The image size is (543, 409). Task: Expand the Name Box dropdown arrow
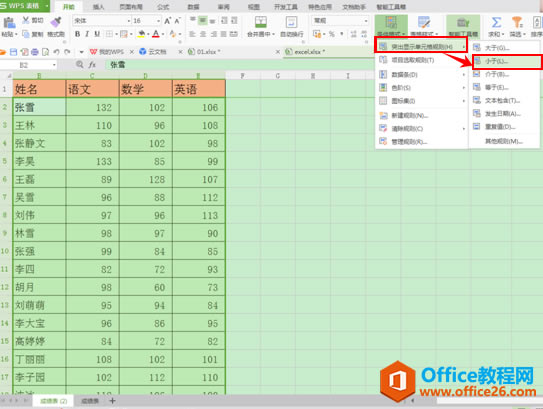pyautogui.click(x=54, y=65)
